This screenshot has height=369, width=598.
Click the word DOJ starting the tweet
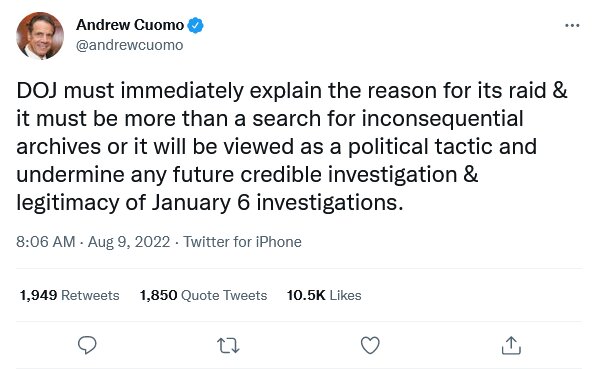37,91
